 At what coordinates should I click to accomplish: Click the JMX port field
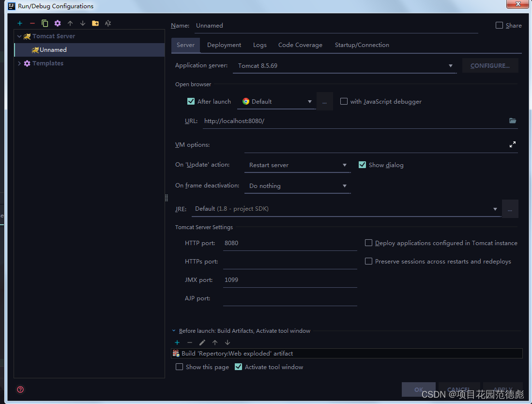pyautogui.click(x=290, y=280)
